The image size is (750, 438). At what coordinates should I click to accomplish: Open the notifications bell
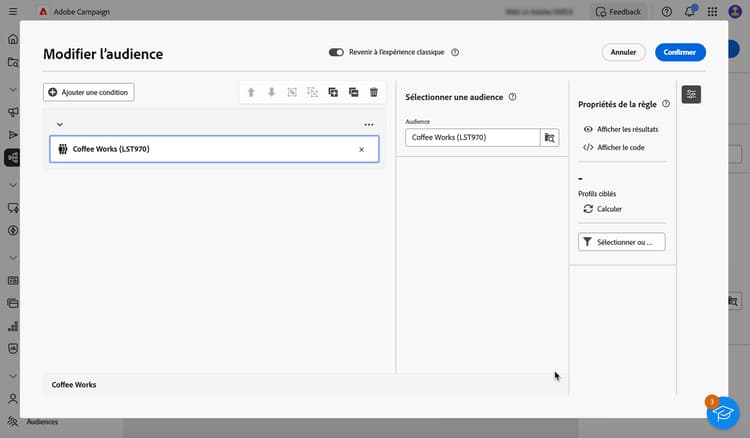tap(689, 11)
